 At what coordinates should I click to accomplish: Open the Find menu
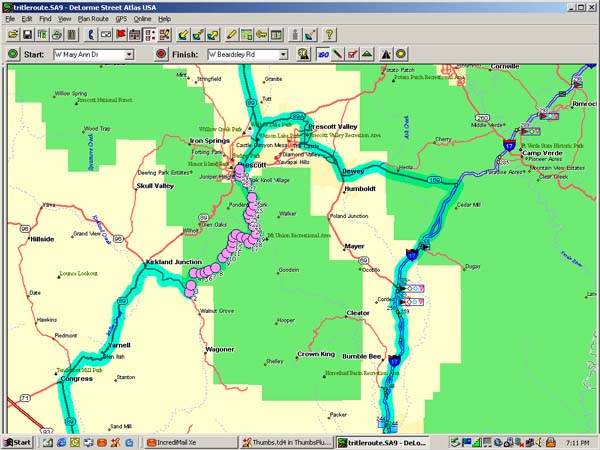pos(45,19)
